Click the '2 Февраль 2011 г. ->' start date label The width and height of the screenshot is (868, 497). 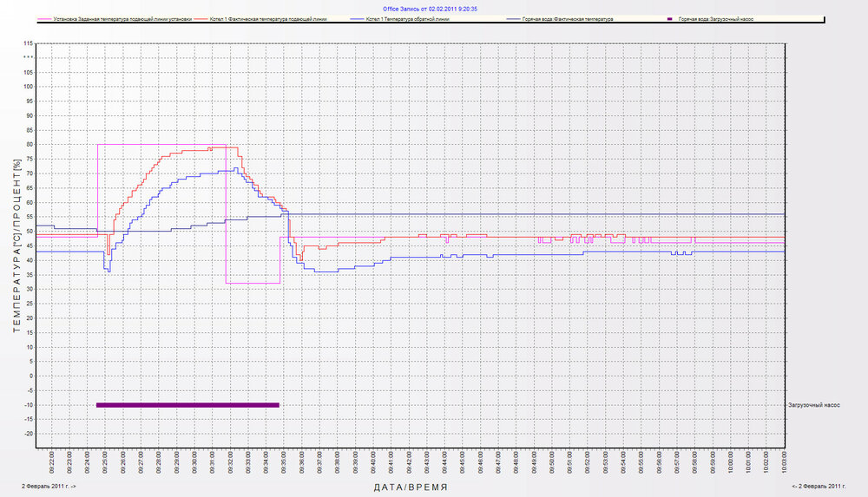tap(50, 487)
